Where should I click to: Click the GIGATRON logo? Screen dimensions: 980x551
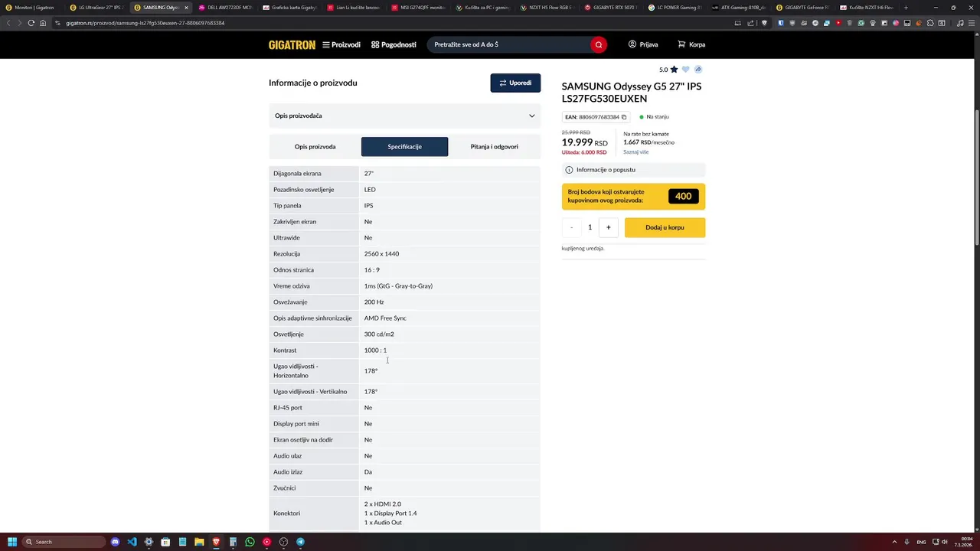(292, 44)
